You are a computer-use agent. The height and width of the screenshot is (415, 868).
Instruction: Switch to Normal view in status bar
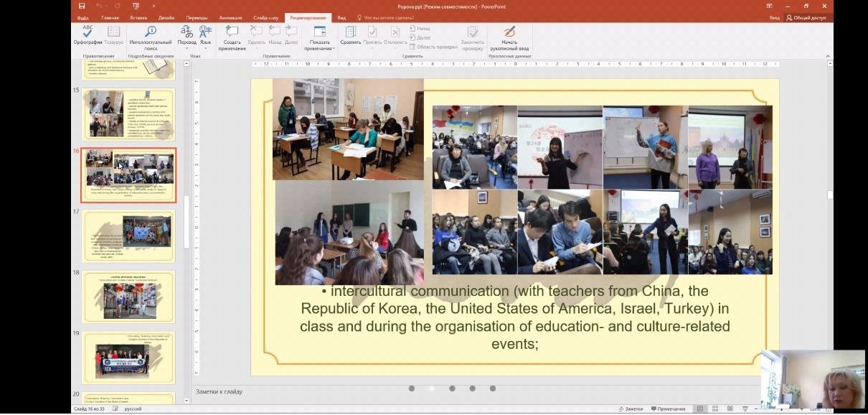[x=700, y=409]
